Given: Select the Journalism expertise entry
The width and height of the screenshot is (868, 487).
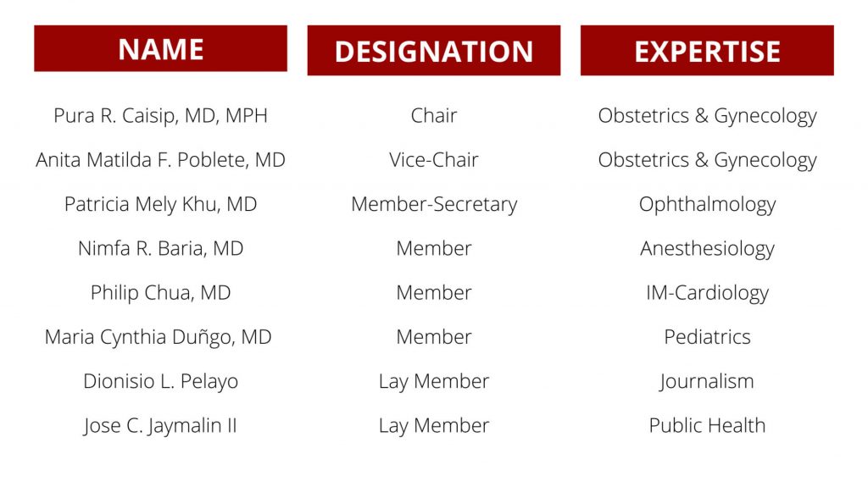Looking at the screenshot, I should [707, 381].
